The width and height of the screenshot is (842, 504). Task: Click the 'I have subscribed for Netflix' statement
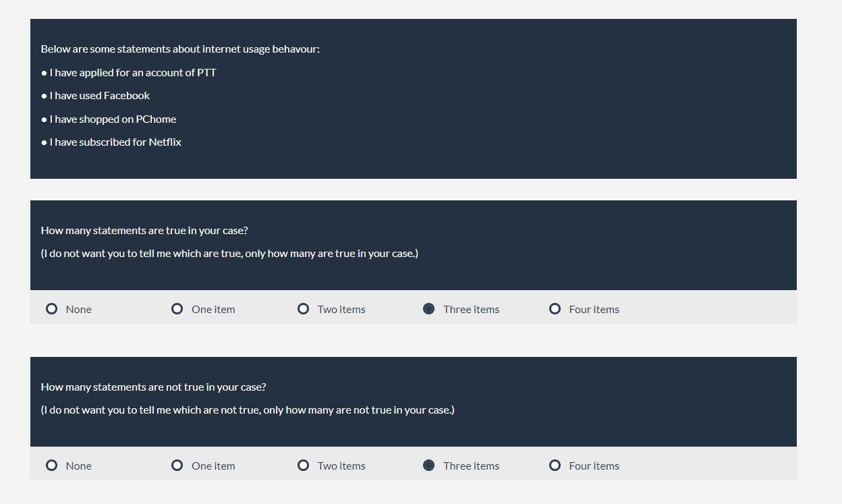click(x=115, y=142)
